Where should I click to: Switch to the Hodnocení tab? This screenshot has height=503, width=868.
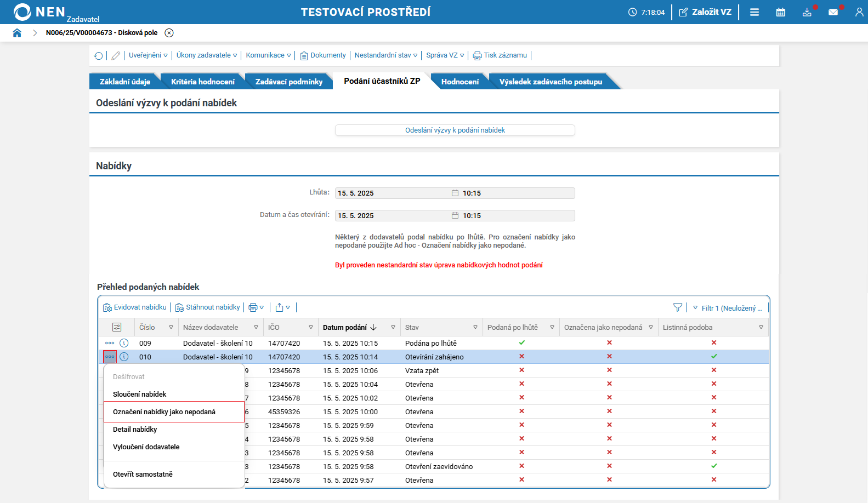pos(459,82)
